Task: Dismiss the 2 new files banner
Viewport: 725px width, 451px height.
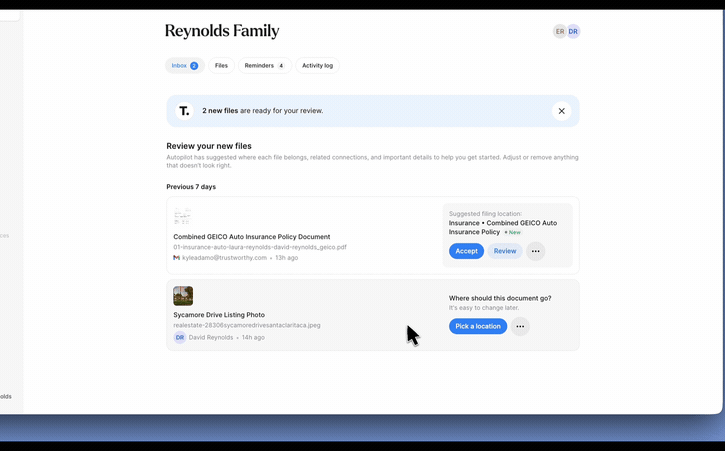Action: coord(561,111)
